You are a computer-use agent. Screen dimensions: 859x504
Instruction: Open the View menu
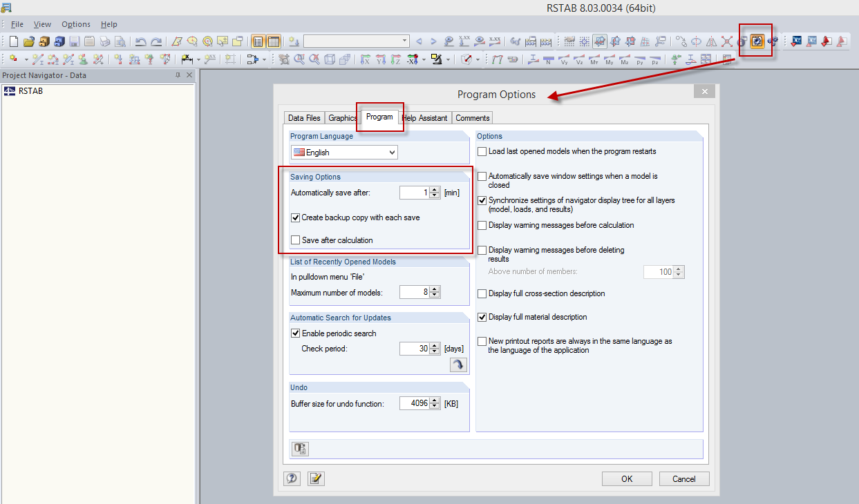(42, 24)
